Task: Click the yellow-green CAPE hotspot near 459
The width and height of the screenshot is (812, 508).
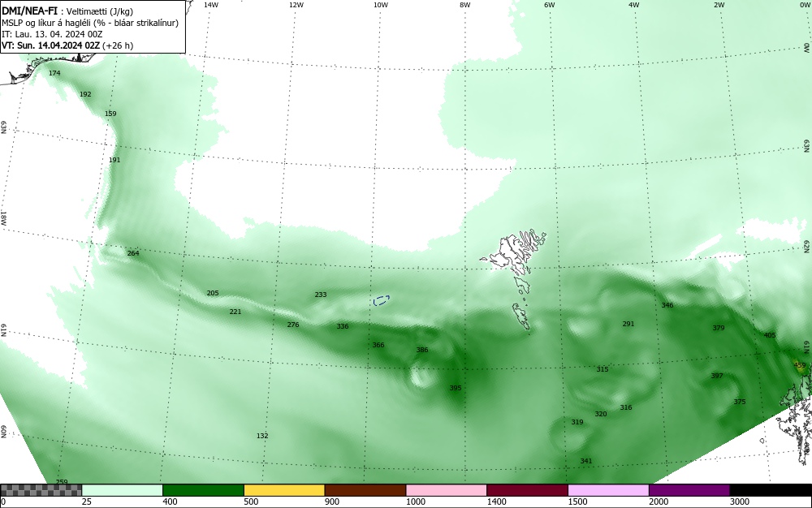Action: pos(800,365)
